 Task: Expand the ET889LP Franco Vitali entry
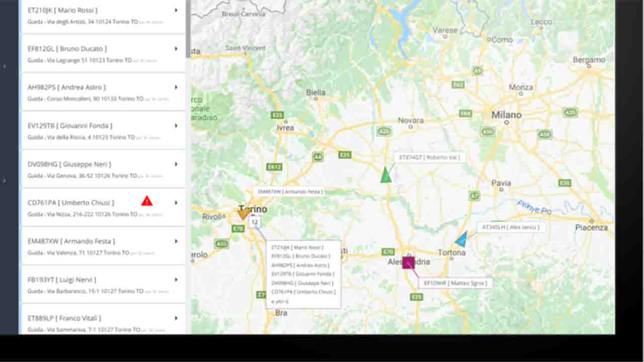point(176,318)
